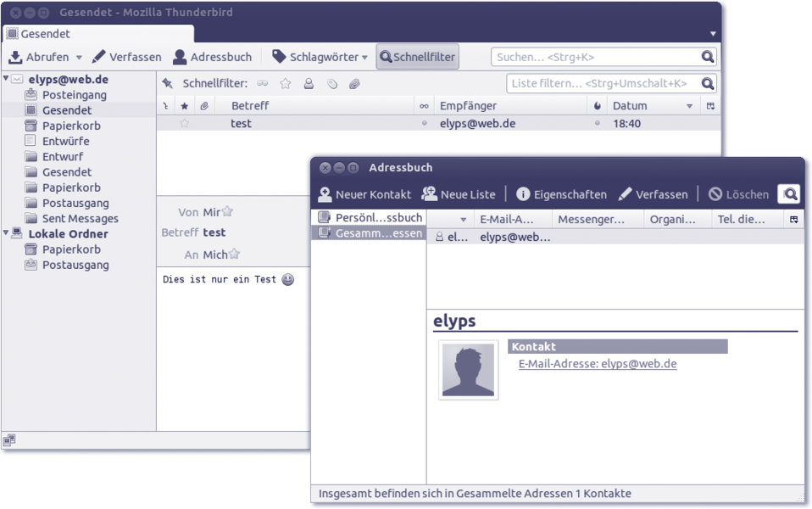Expand the Schlagwörter dropdown menu

(364, 58)
